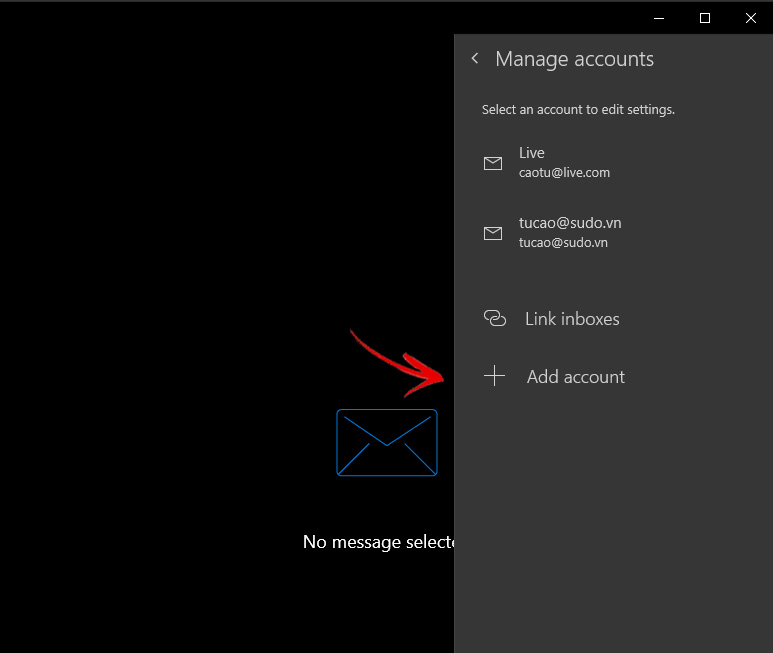Click the 'No message selected' text

378,542
